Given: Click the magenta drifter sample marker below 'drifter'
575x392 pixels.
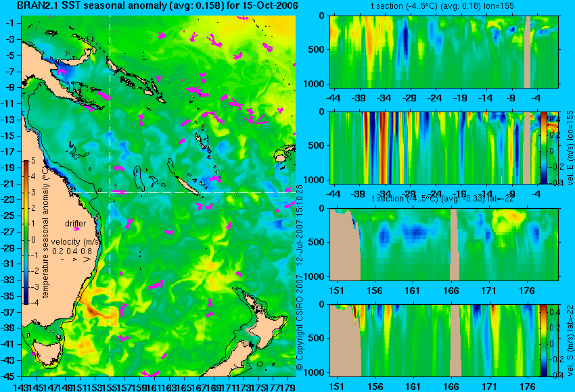Looking at the screenshot, I should click(x=76, y=229).
